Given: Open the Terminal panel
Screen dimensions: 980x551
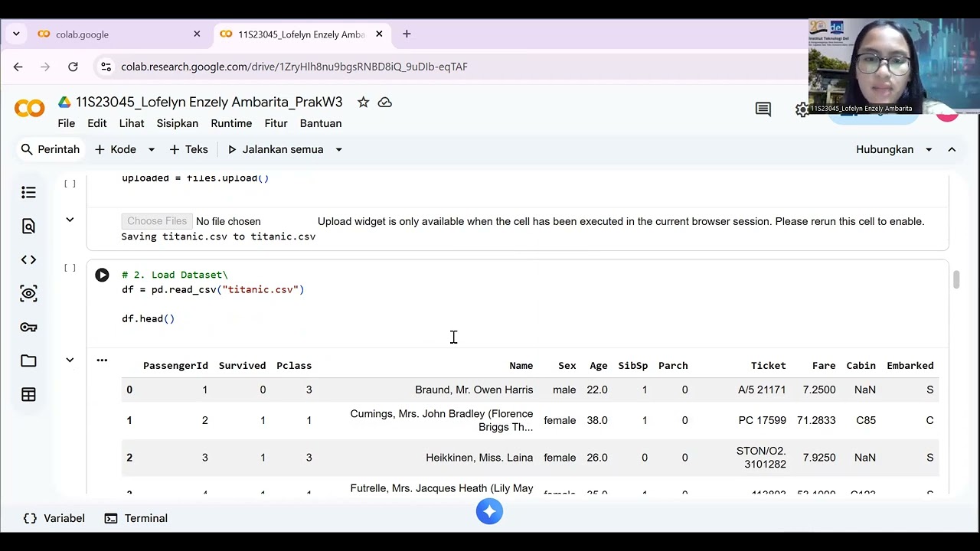Looking at the screenshot, I should tap(136, 518).
